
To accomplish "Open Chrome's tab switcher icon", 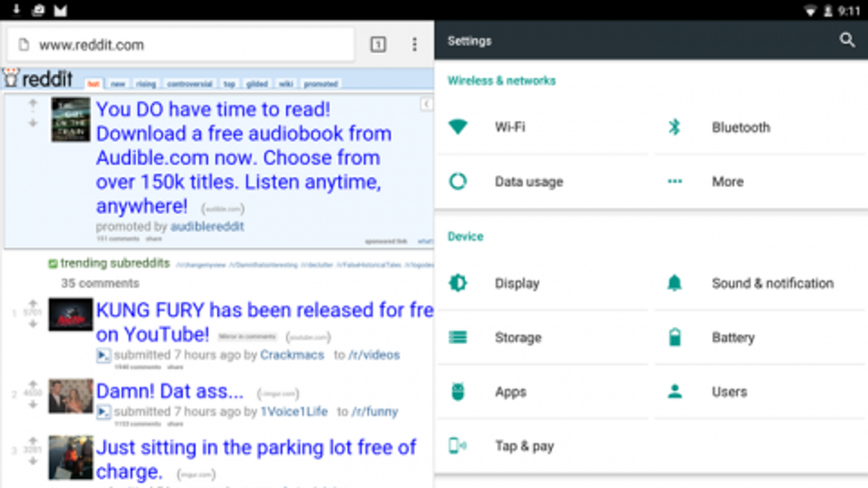I will point(378,44).
